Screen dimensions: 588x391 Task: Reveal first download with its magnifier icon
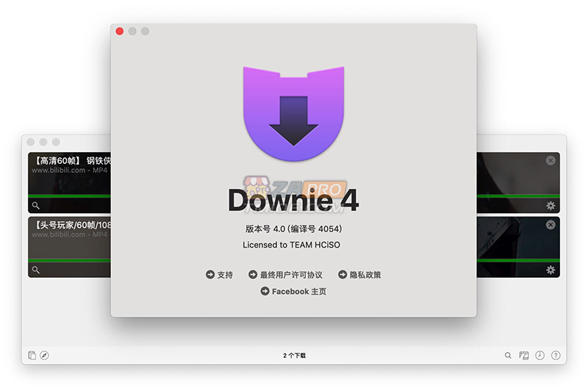pos(35,206)
